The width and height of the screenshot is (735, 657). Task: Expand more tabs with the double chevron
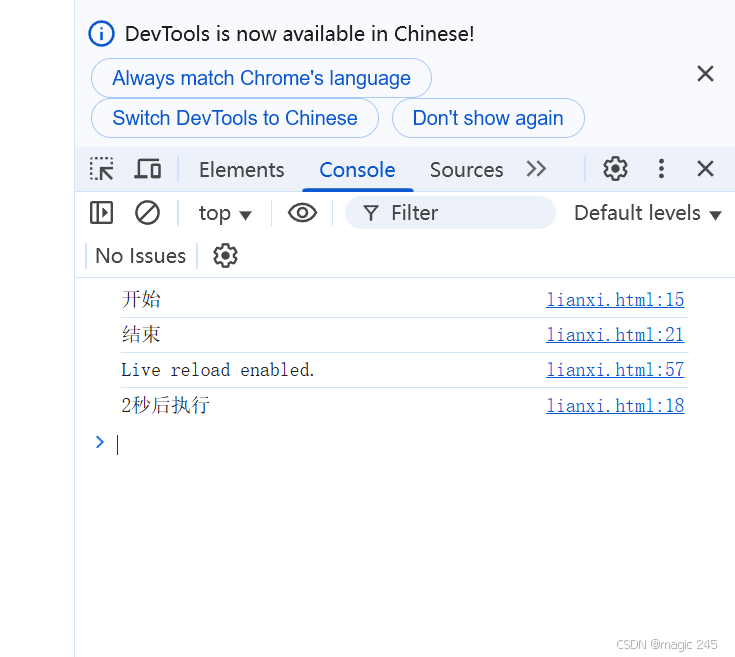point(536,169)
